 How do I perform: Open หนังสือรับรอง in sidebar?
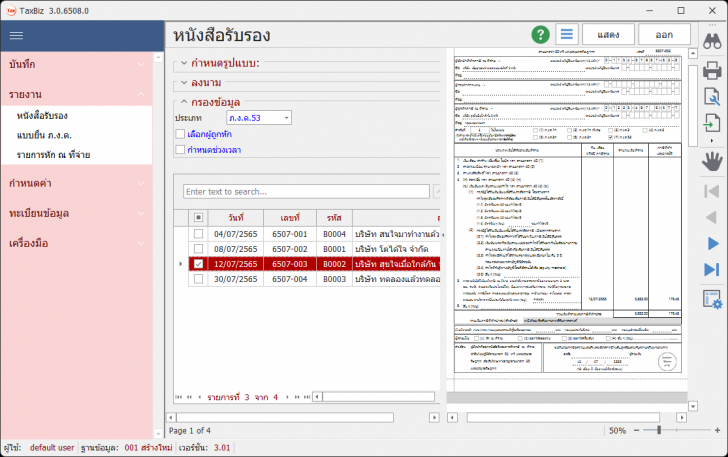42,116
